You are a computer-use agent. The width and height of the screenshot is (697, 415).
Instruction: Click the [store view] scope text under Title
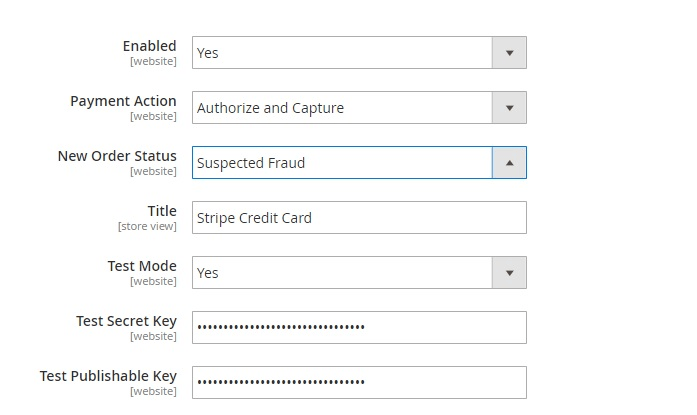click(x=147, y=226)
